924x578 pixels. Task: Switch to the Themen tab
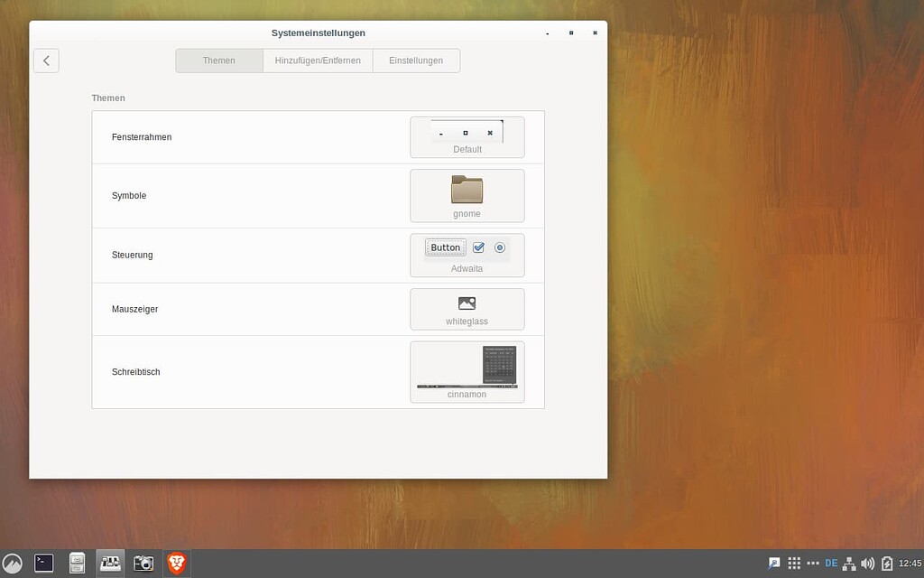pyautogui.click(x=219, y=61)
